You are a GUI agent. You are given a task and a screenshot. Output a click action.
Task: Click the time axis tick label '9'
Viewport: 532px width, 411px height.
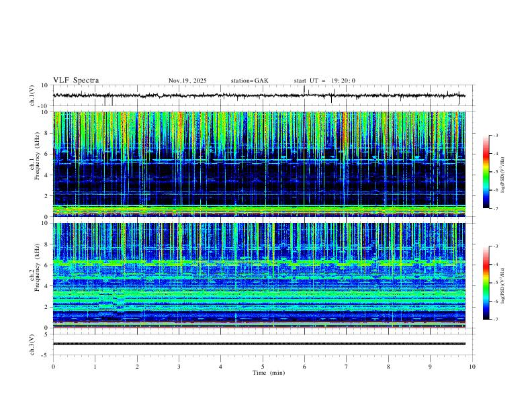(x=430, y=367)
